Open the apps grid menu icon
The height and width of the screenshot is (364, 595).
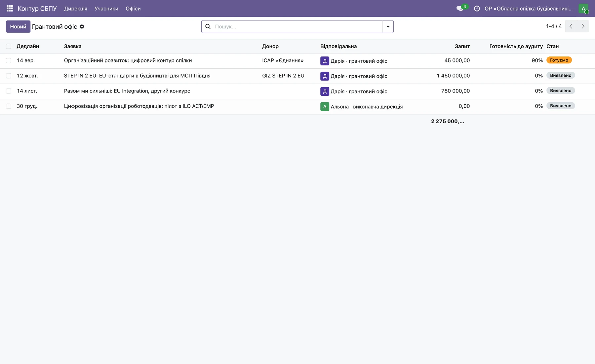click(x=10, y=8)
